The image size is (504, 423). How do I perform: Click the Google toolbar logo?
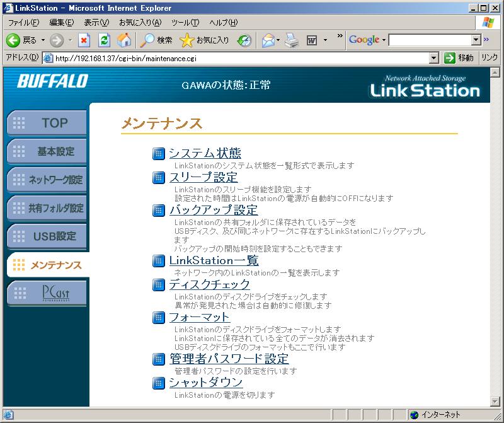(x=364, y=40)
